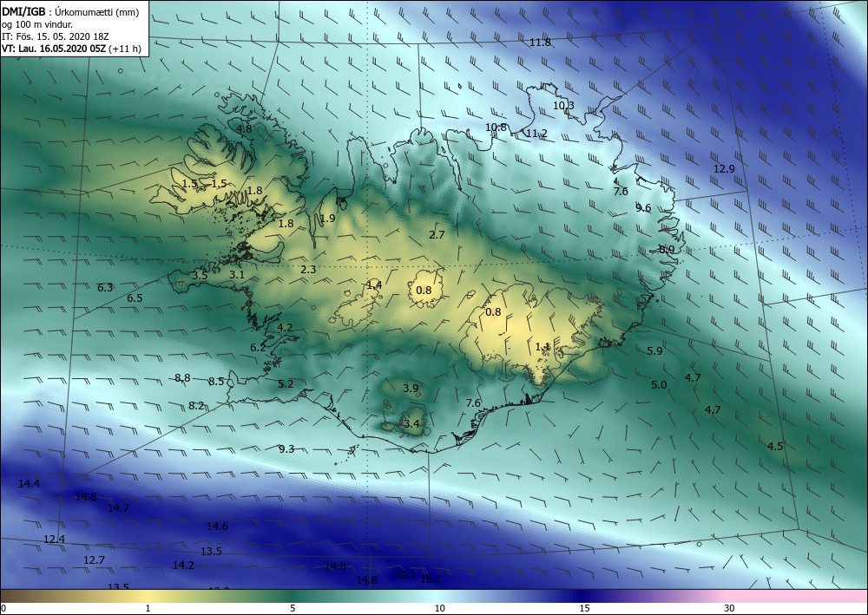The width and height of the screenshot is (868, 615).
Task: Click the 14.2 value on the map
Action: (183, 566)
